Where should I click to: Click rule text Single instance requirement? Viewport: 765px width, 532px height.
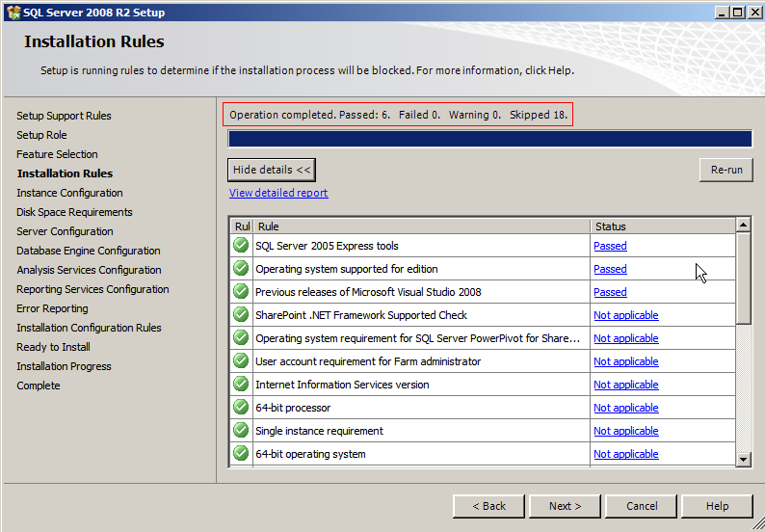coord(320,431)
